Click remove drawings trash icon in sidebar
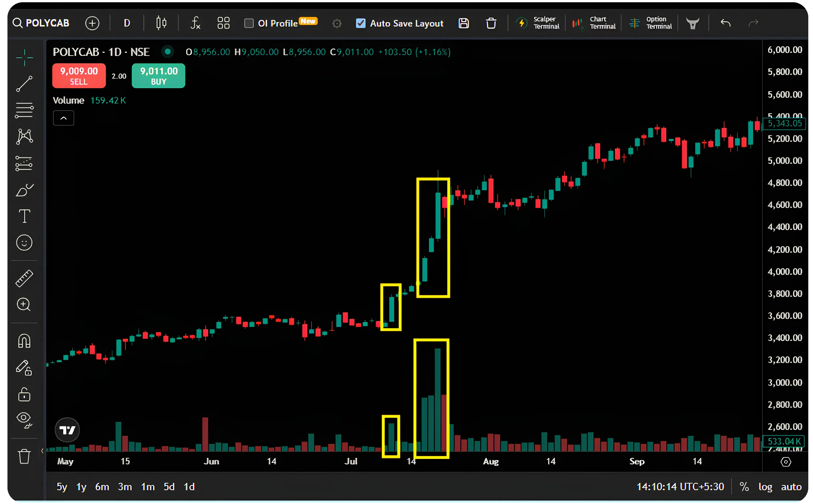813x504 pixels. (x=24, y=456)
